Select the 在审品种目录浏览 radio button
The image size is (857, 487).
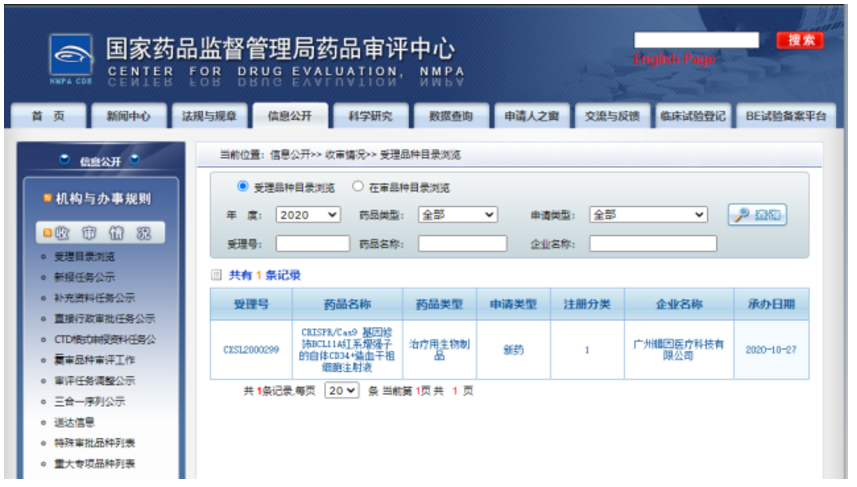click(357, 187)
